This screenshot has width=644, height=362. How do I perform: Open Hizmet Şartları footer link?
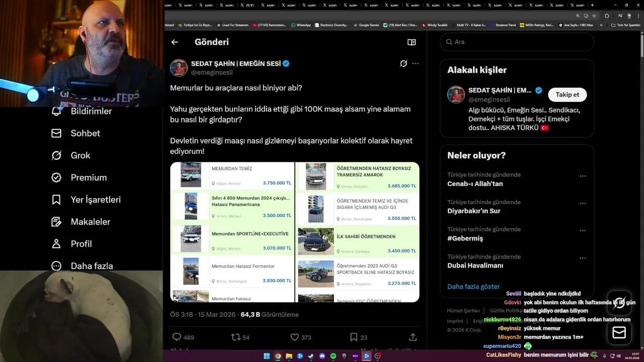[x=463, y=311]
